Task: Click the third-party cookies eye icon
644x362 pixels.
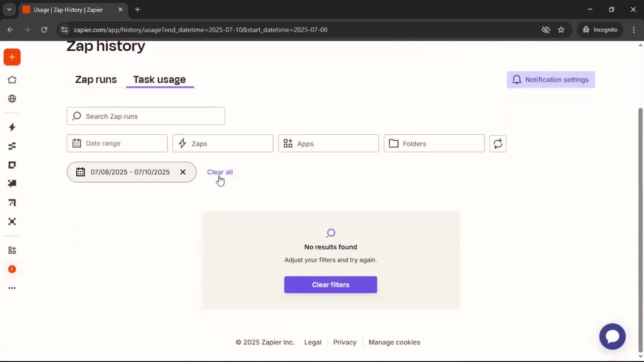Action: [x=546, y=29]
